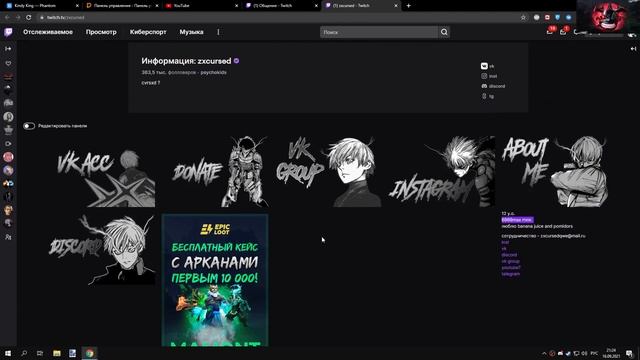This screenshot has height=360, width=640.
Task: Open the more options three-dot menu
Action: [218, 32]
